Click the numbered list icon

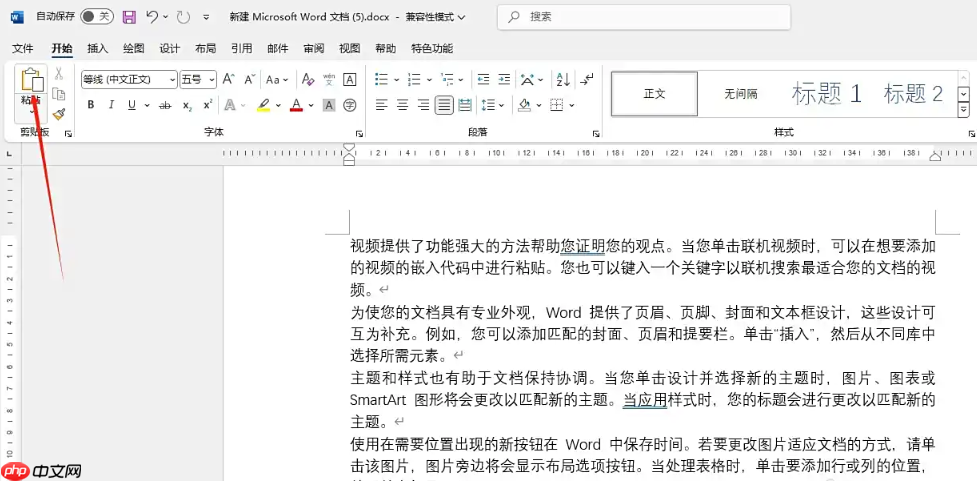[x=414, y=79]
